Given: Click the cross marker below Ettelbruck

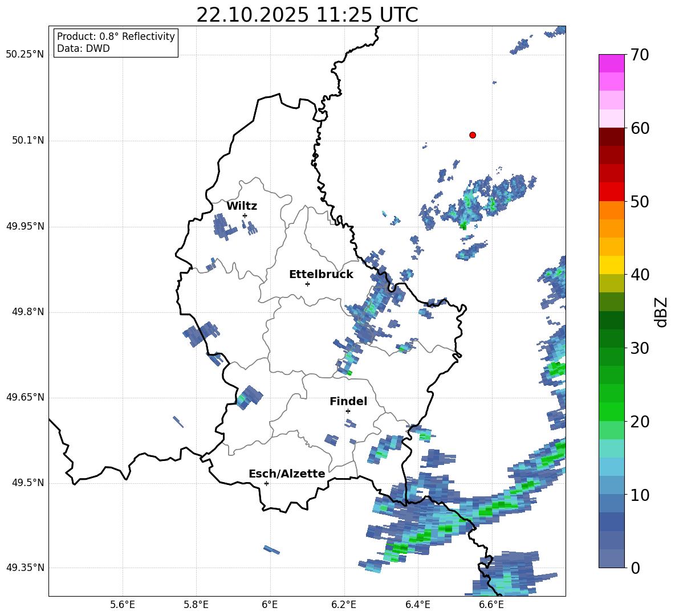Looking at the screenshot, I should tap(307, 284).
